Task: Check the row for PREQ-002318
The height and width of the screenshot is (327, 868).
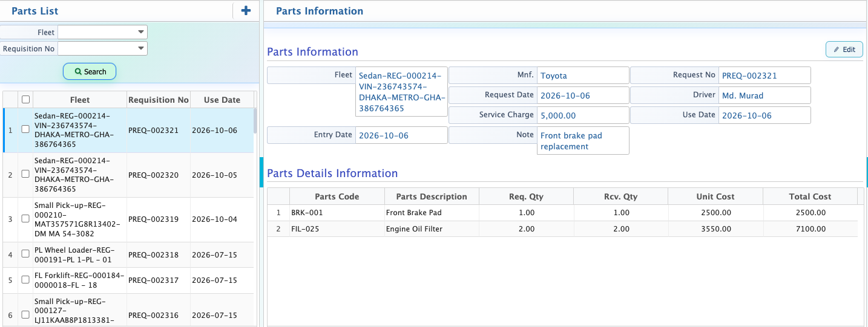Action: click(x=25, y=254)
